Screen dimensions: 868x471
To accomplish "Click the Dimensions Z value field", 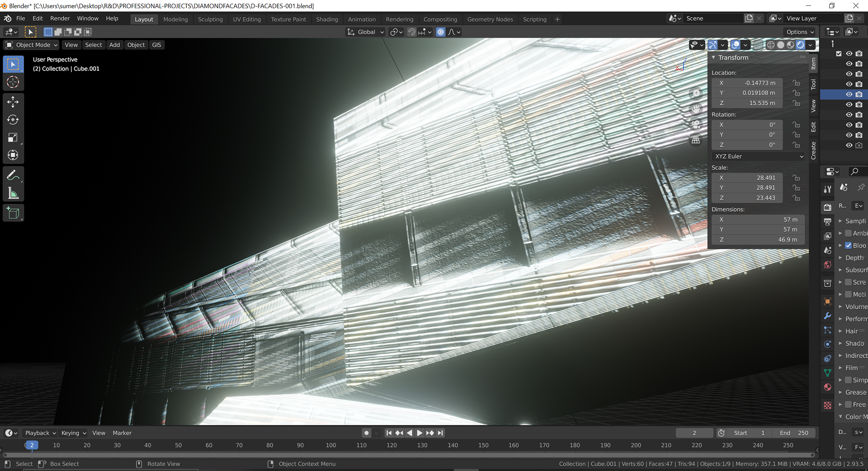I will tap(758, 240).
